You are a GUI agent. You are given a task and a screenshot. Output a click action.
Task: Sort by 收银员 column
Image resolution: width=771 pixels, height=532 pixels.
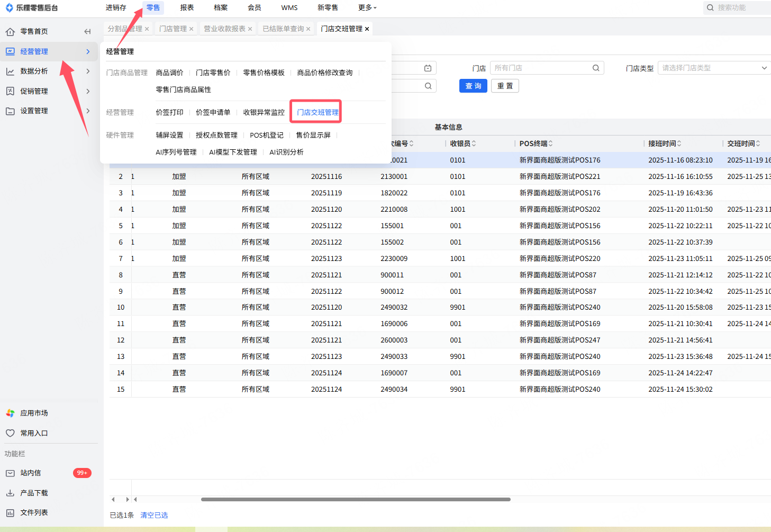474,143
